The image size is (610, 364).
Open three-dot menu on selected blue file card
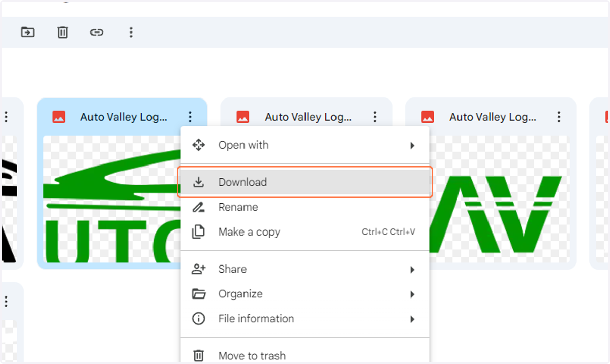tap(190, 117)
